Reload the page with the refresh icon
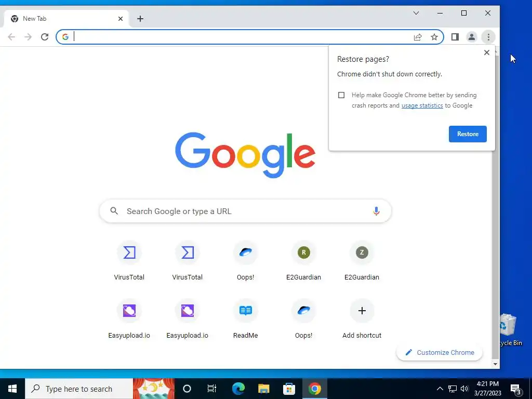 point(45,37)
